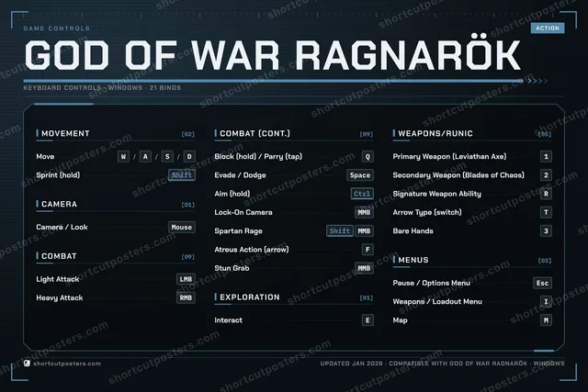Click the 'UPDATED JAN 2026' footer text
Image resolution: width=588 pixels, height=392 pixels.
[x=351, y=364]
